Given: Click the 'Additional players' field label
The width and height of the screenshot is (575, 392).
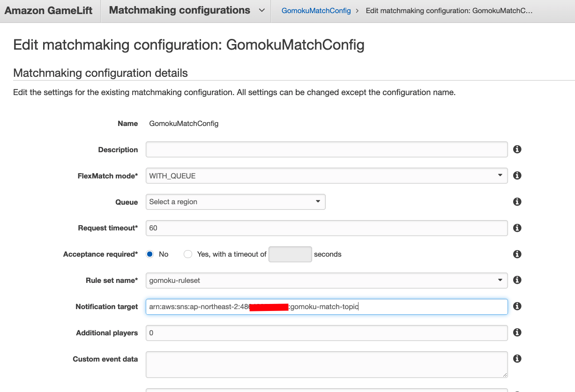Looking at the screenshot, I should click(107, 333).
